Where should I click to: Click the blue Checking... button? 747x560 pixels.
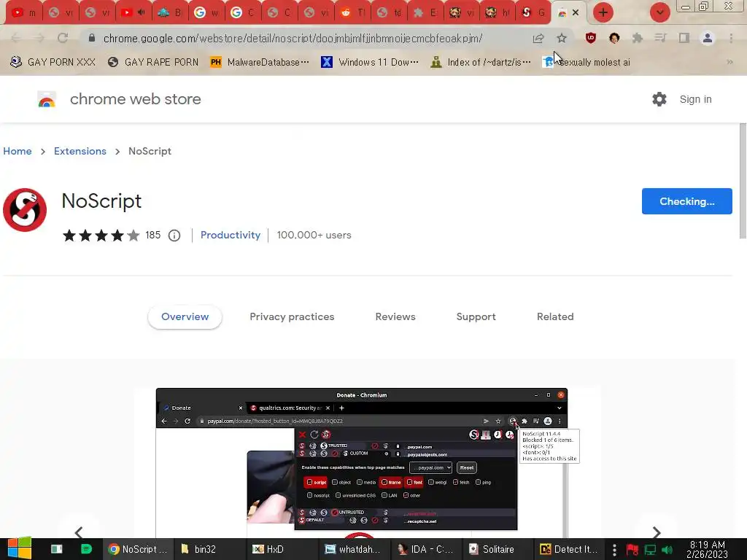point(686,201)
